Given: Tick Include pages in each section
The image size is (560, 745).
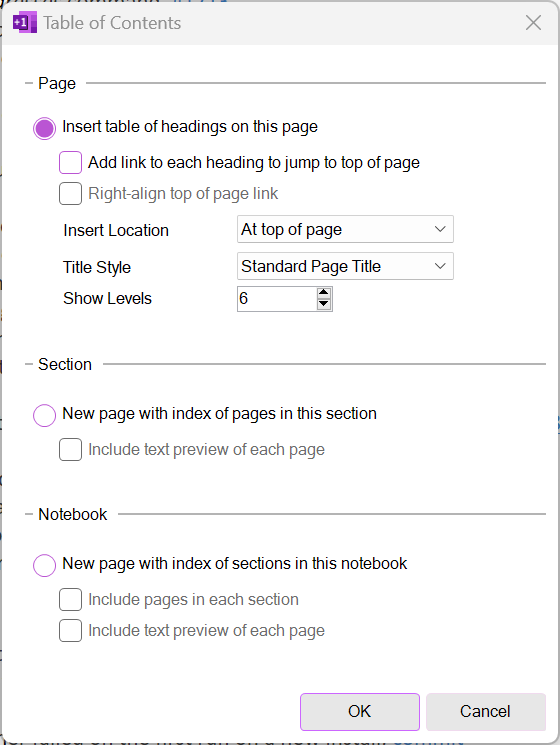Looking at the screenshot, I should [70, 600].
